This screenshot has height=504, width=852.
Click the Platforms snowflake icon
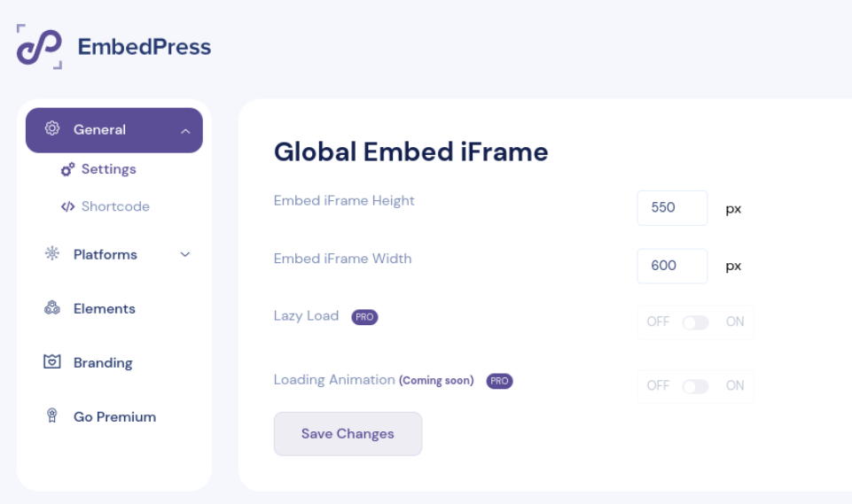[52, 254]
